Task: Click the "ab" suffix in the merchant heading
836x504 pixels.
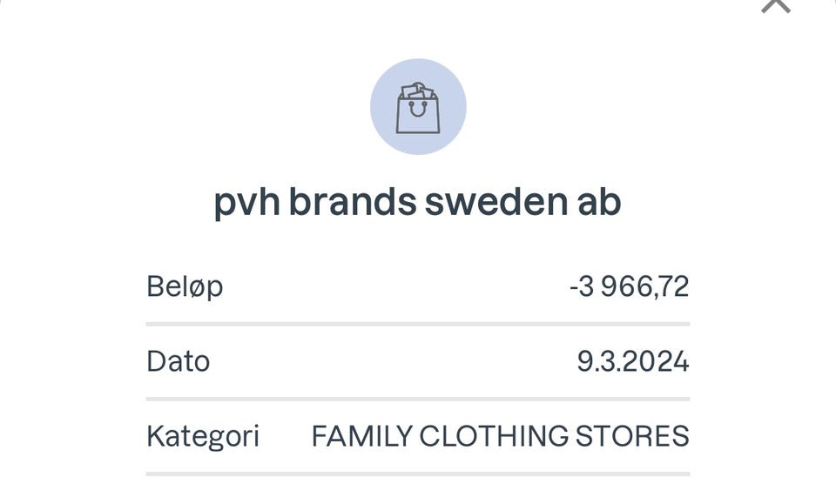Action: (x=599, y=202)
